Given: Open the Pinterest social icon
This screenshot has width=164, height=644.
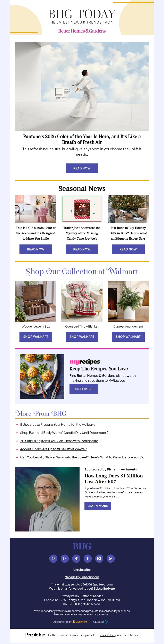Looking at the screenshot, I should pyautogui.click(x=53, y=558).
